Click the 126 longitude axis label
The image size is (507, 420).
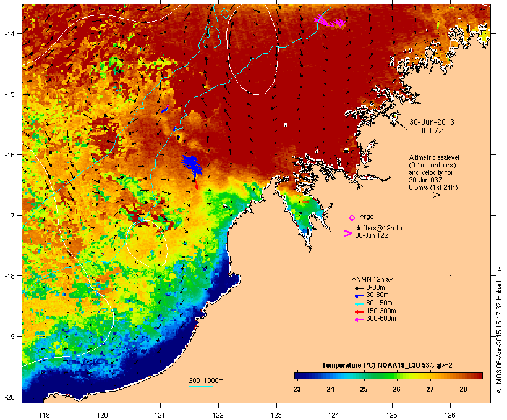pos(449,415)
